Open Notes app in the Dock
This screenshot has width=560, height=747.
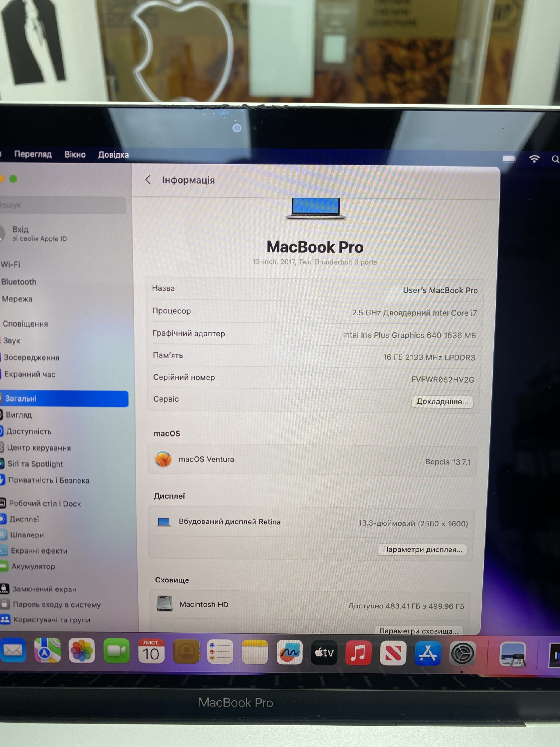pyautogui.click(x=255, y=652)
